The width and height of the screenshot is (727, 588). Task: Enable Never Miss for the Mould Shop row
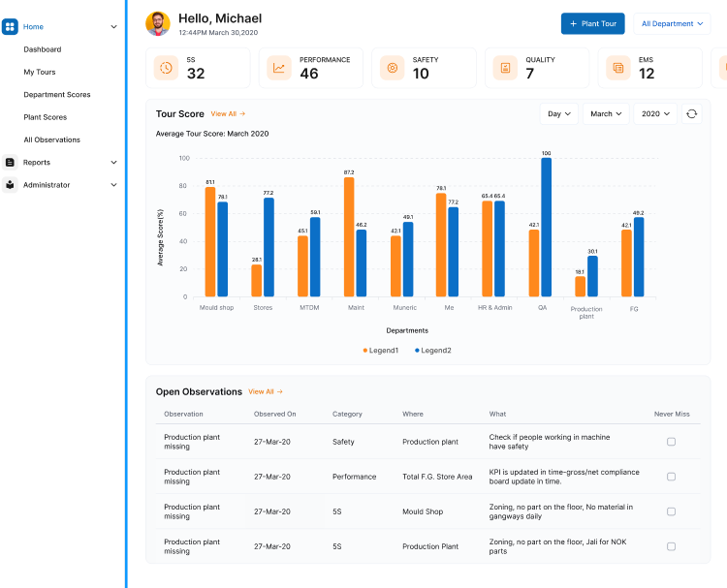click(671, 511)
